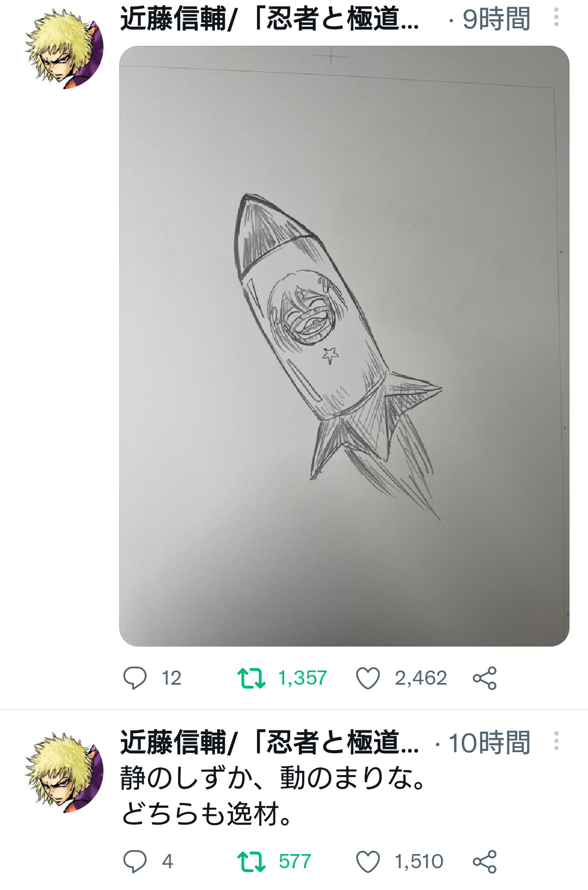Reply to the 静のしずか tweet
588x890 pixels.
pos(135,862)
